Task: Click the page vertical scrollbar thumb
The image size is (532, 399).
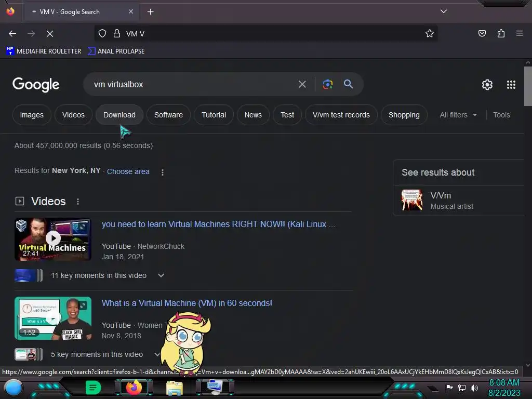Action: [x=528, y=86]
